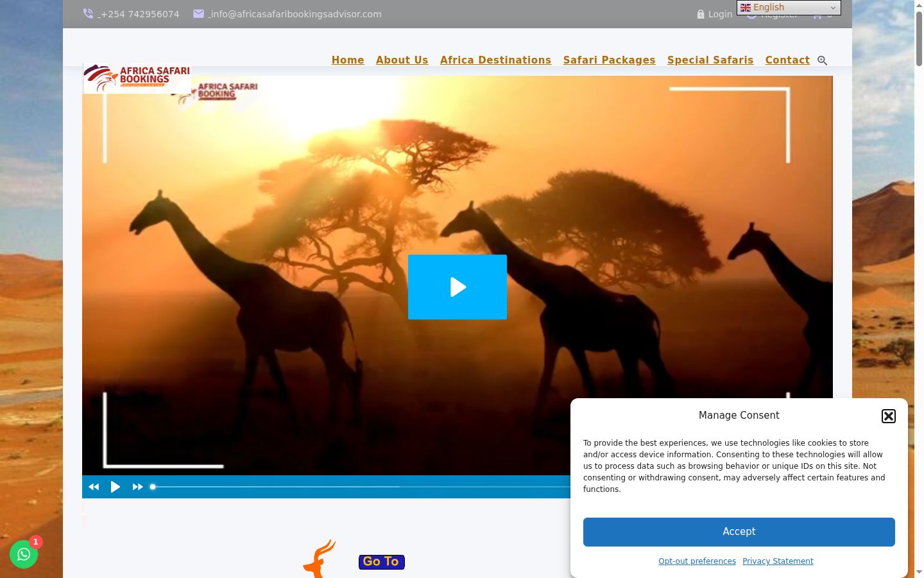Go to the Home page
The image size is (924, 578).
[x=348, y=60]
